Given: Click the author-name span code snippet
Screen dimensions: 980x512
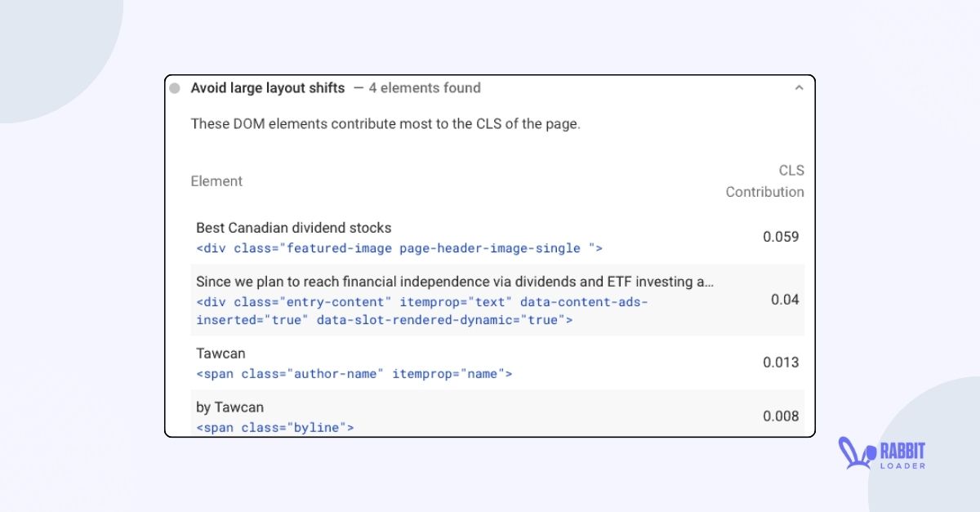Looking at the screenshot, I should tap(354, 374).
